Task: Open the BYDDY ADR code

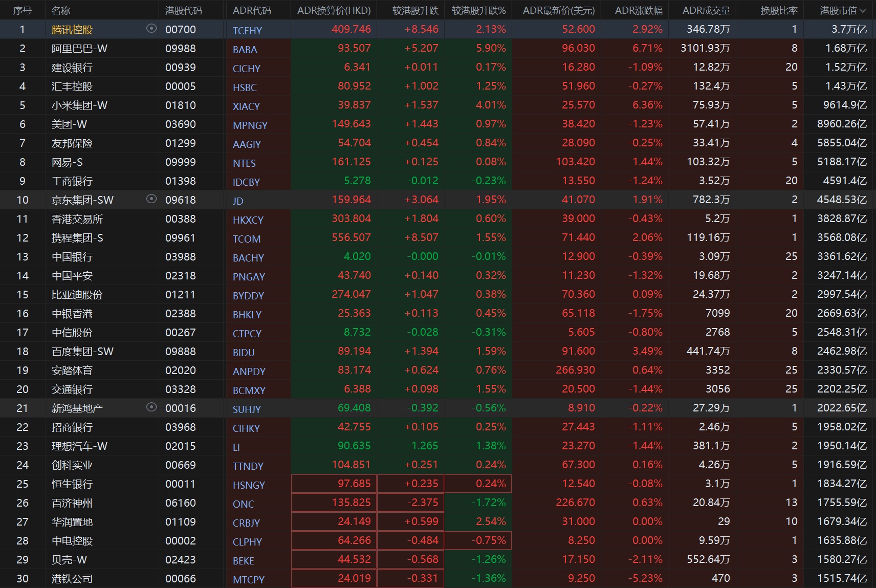Action: (x=248, y=296)
